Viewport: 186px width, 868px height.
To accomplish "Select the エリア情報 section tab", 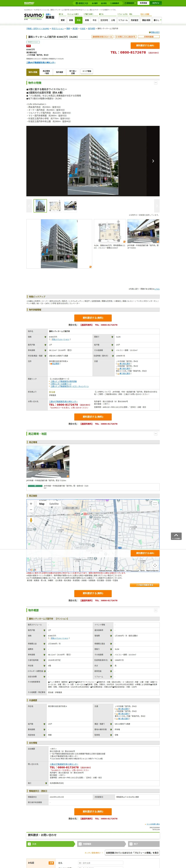I will coord(87,71).
